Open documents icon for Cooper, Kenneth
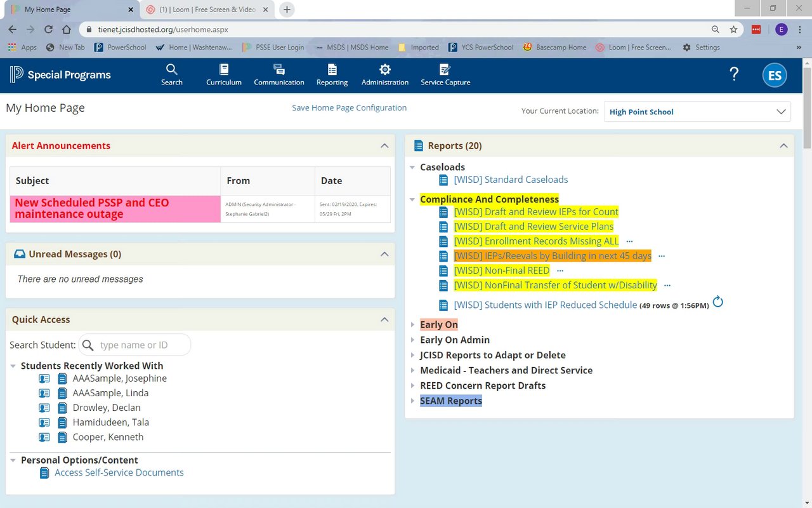 [x=62, y=437]
